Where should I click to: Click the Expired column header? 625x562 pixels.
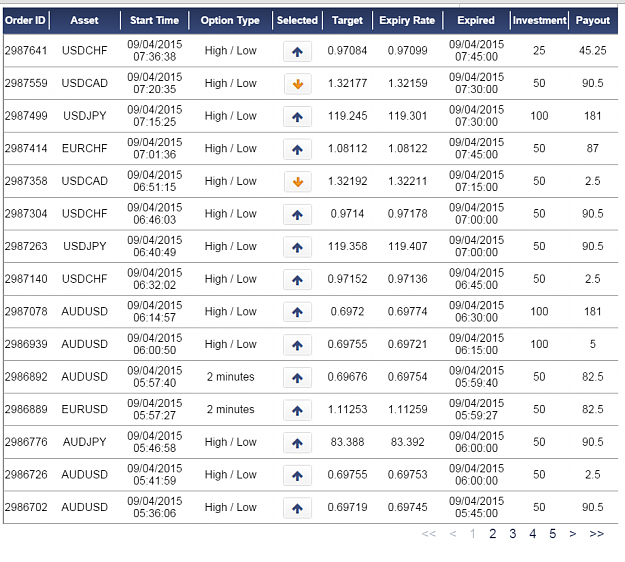476,20
